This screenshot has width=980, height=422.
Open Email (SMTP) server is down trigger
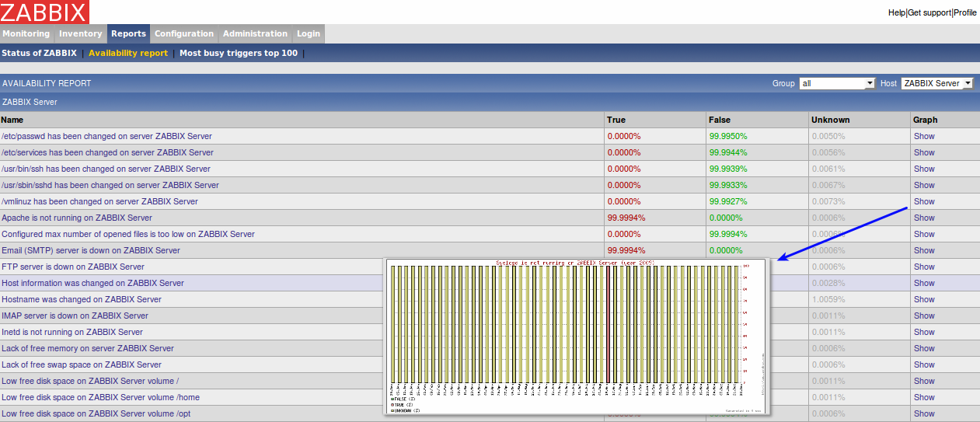pyautogui.click(x=91, y=250)
